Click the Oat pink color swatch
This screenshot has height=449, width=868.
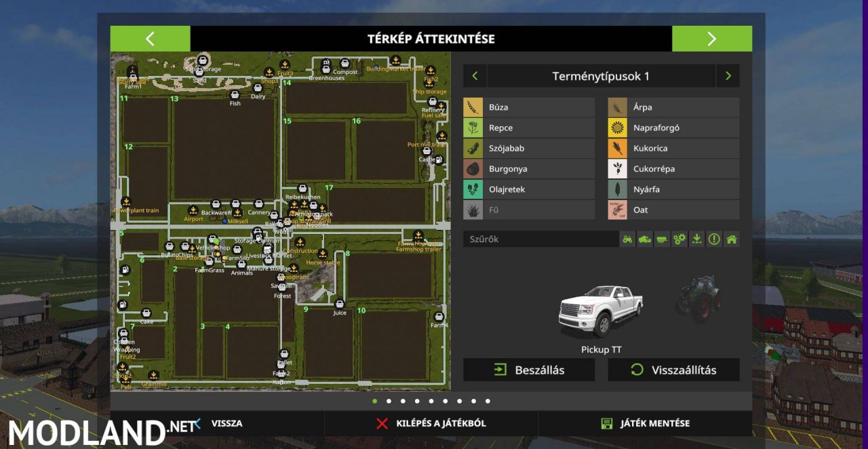617,210
